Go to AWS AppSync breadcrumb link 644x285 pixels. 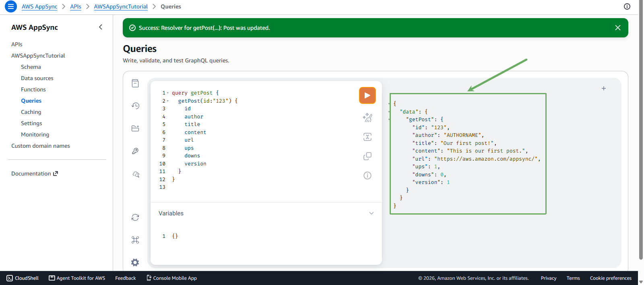click(x=39, y=6)
